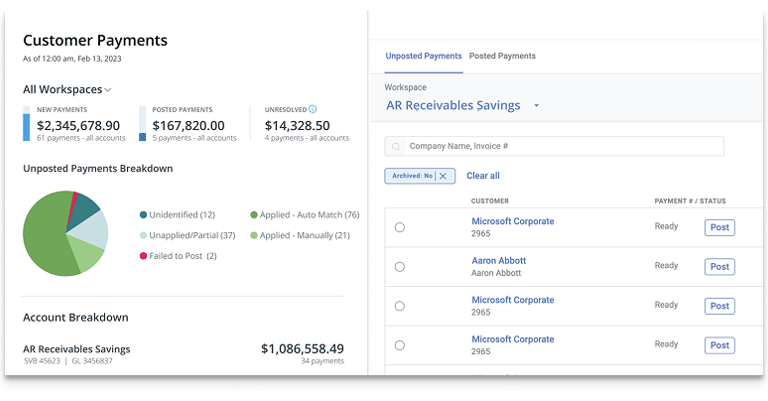Click the Unapplied/Partial legend dot
768x401 pixels.
[144, 235]
